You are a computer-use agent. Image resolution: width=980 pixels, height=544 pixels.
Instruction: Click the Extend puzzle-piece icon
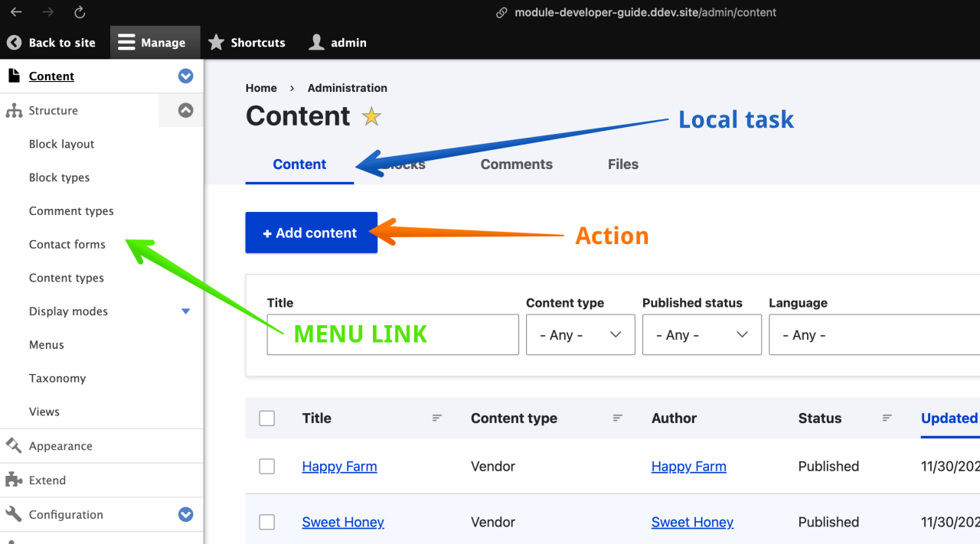[x=12, y=480]
